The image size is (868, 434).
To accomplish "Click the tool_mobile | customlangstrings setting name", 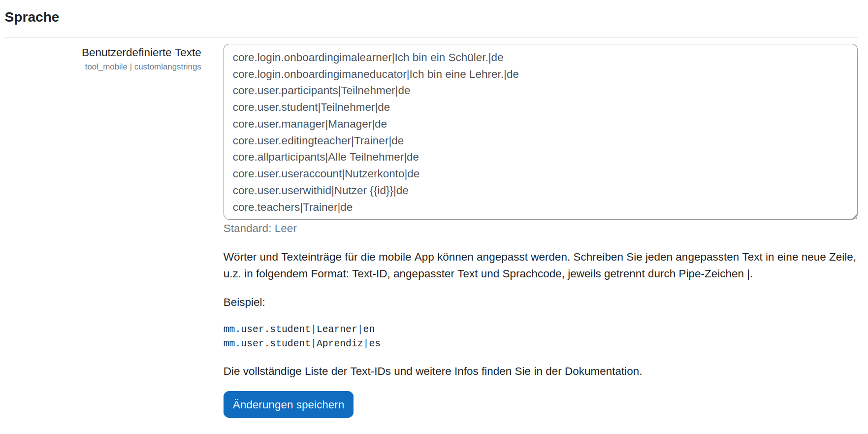I will (143, 67).
